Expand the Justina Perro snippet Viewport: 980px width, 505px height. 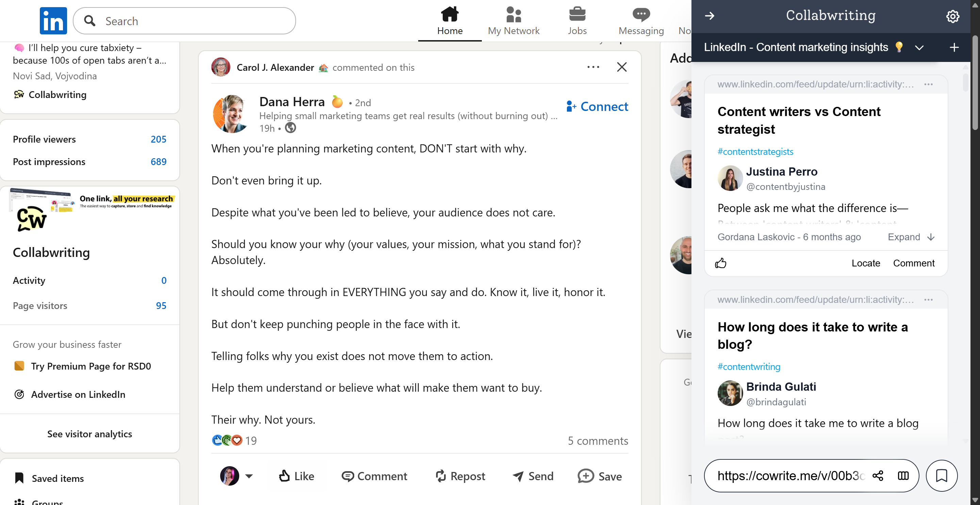coord(911,237)
